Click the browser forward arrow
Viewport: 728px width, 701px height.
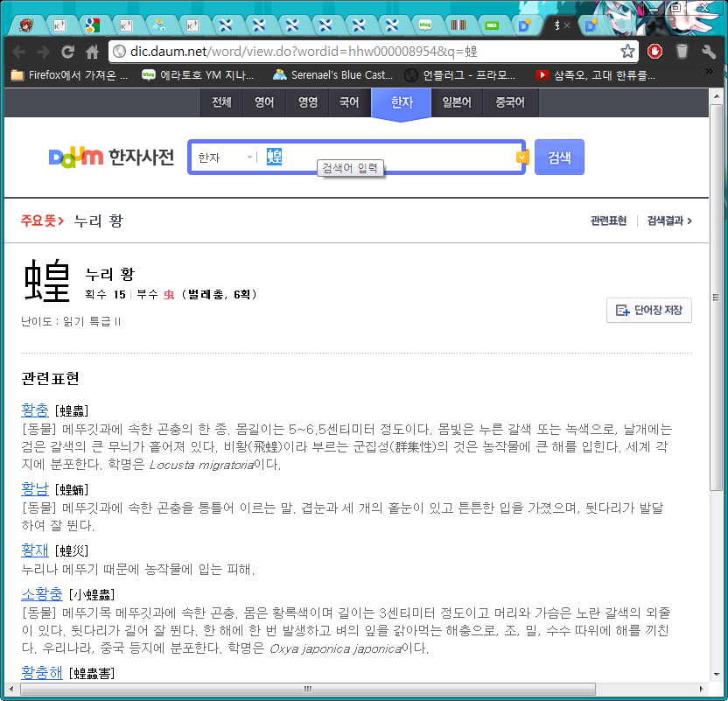pyautogui.click(x=43, y=52)
